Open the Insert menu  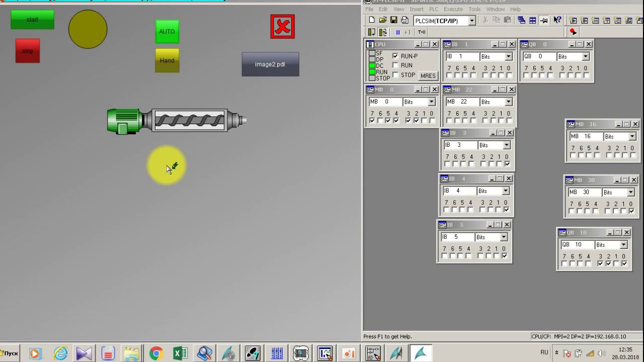click(417, 9)
